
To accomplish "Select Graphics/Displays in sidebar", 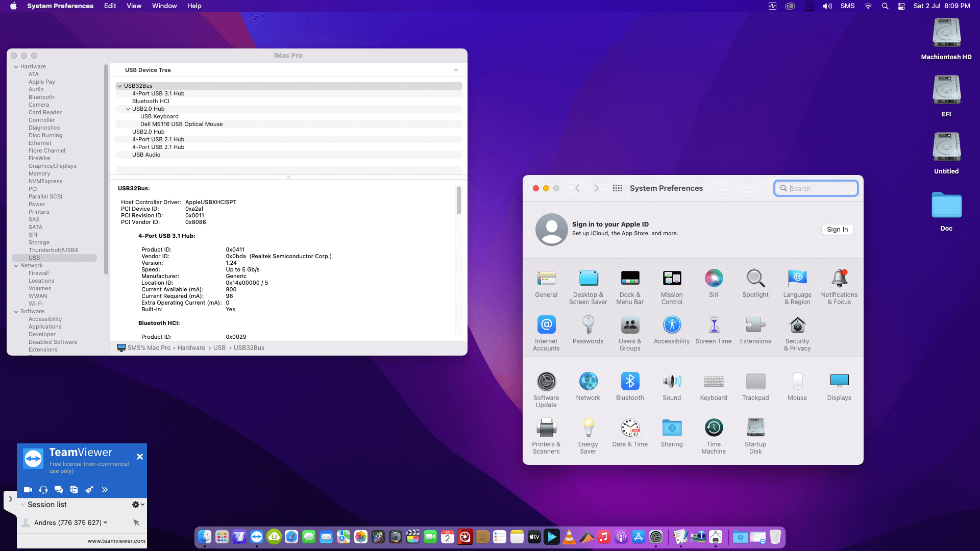I will tap(52, 166).
